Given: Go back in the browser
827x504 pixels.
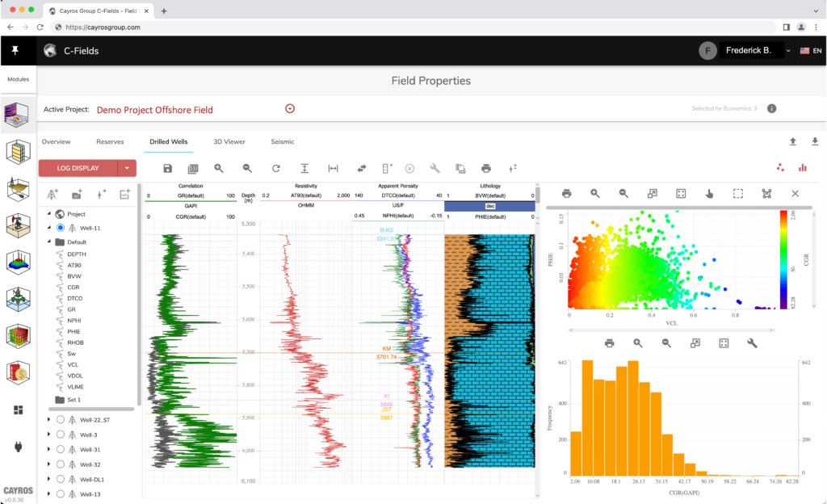Looking at the screenshot, I should [x=10, y=27].
